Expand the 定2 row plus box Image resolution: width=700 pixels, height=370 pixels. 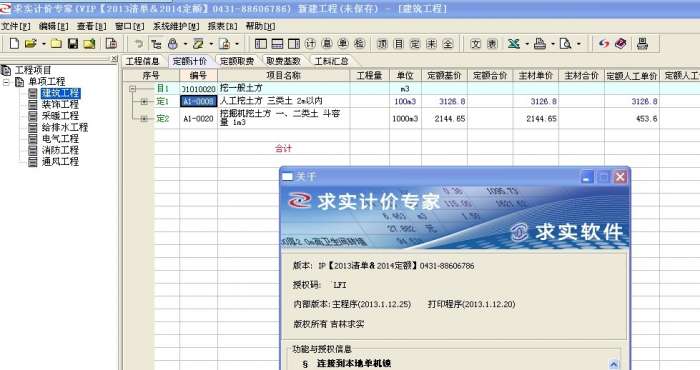[x=144, y=119]
